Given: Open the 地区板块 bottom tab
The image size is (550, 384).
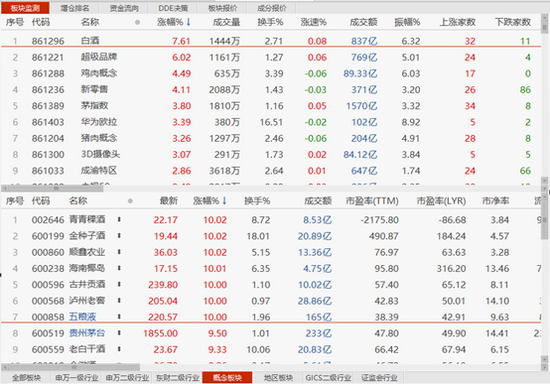Looking at the screenshot, I should [x=278, y=378].
